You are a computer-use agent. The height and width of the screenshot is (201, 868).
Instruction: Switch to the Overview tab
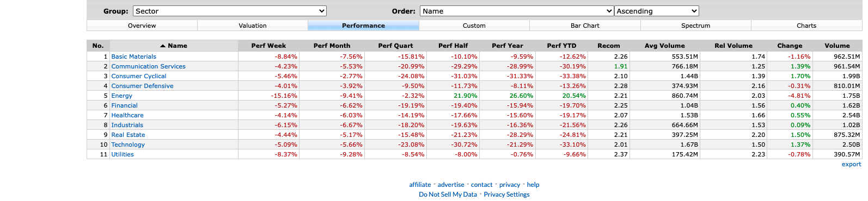click(x=142, y=26)
